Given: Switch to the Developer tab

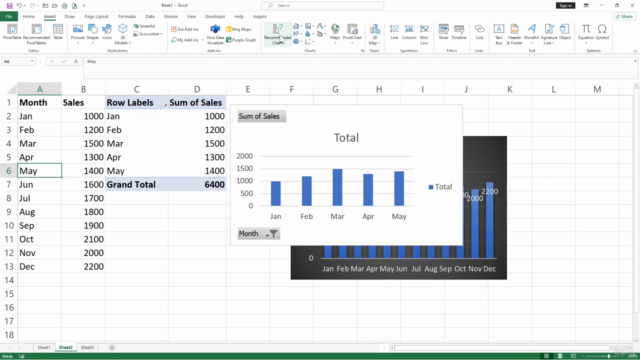Looking at the screenshot, I should pos(215,17).
